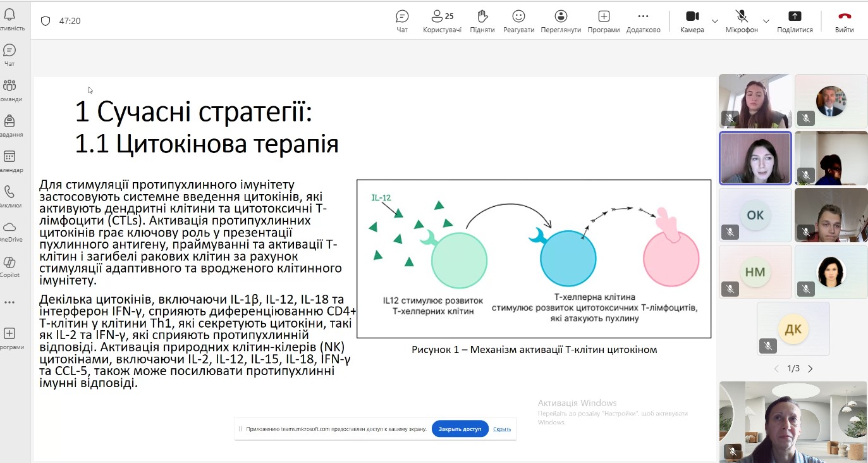This screenshot has width=868, height=463.
Task: Show the Користувачі participants list
Action: pyautogui.click(x=442, y=21)
